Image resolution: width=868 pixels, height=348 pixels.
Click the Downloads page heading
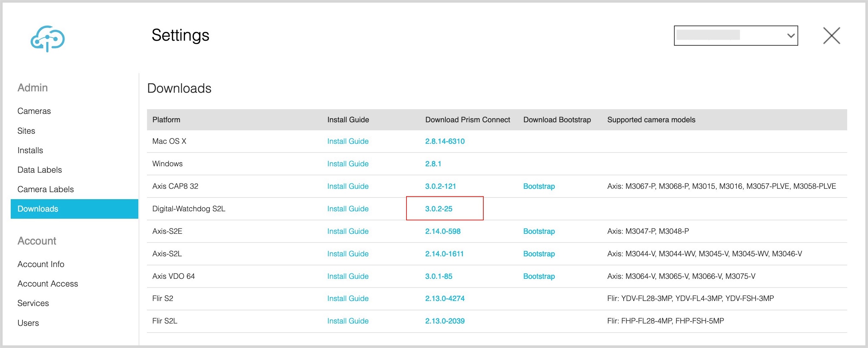179,88
